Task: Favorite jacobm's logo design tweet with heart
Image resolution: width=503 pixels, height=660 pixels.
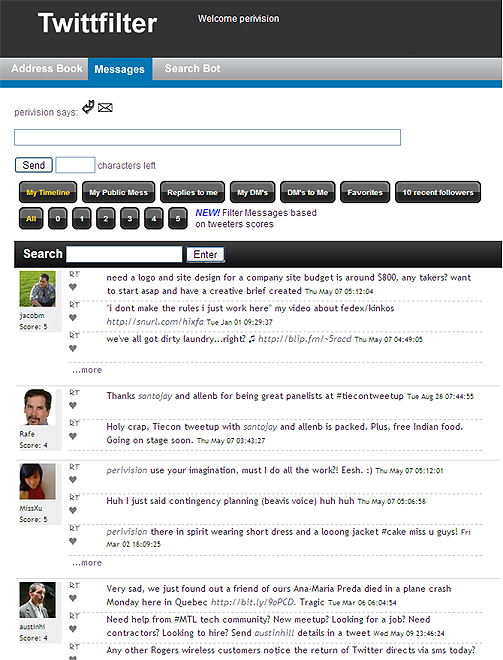Action: pos(73,287)
